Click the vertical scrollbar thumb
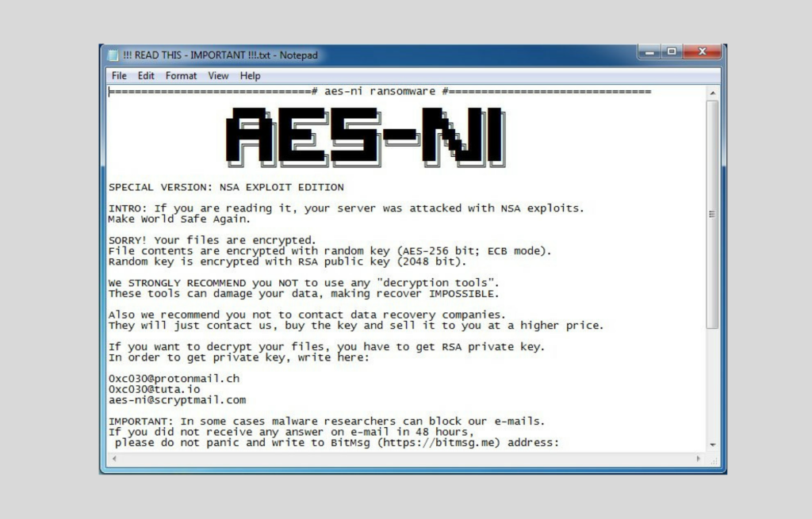Viewport: 812px width, 519px height. 712,214
